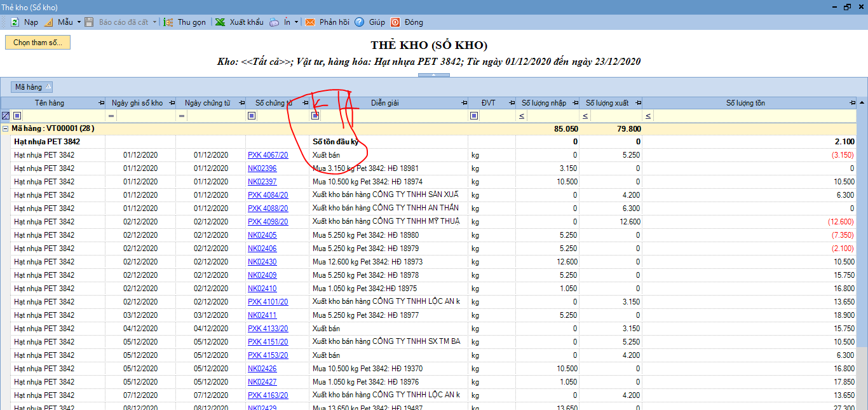Open the Mẫu dropdown arrow
This screenshot has width=868, height=410.
[x=79, y=22]
